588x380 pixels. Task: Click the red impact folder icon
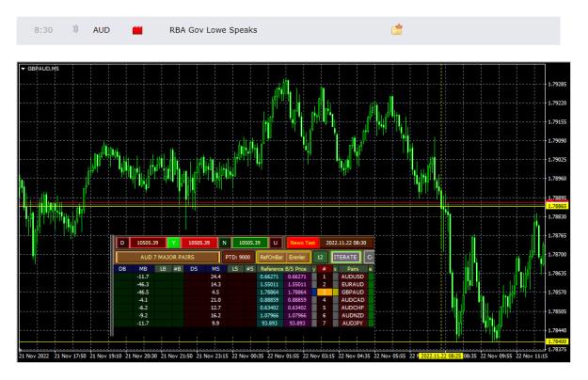(137, 30)
